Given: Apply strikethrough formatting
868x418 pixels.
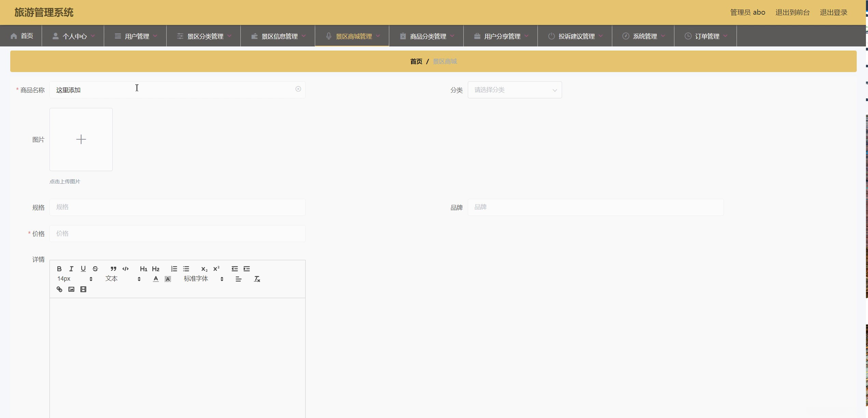Looking at the screenshot, I should click(95, 269).
